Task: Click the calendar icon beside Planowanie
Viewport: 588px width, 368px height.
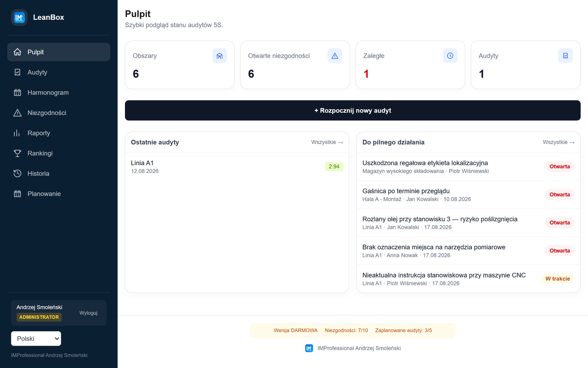Action: (x=17, y=194)
